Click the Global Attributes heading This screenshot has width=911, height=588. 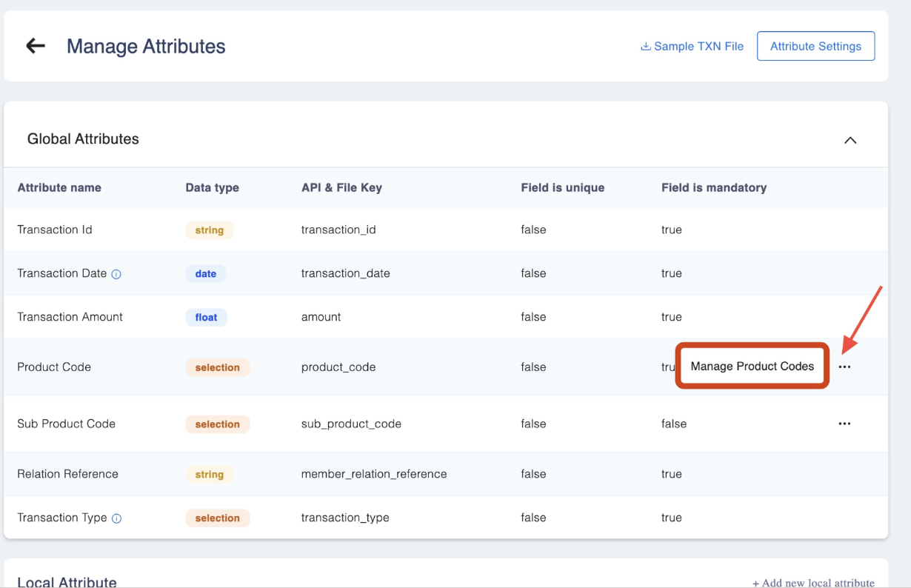[x=83, y=139]
